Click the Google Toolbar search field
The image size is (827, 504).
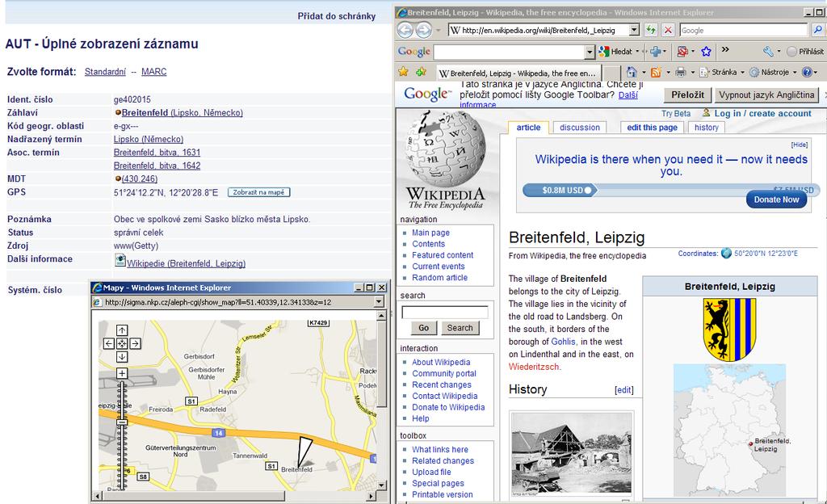510,52
